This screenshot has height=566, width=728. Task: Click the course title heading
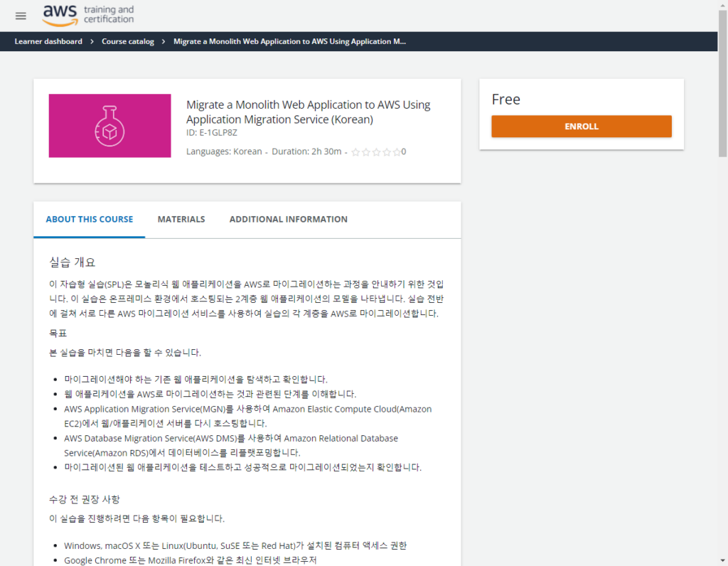[309, 112]
